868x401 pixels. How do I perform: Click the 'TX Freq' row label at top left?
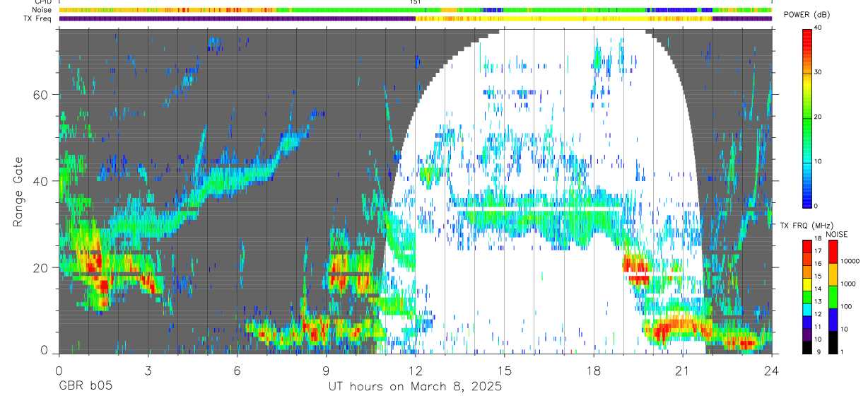coord(38,18)
